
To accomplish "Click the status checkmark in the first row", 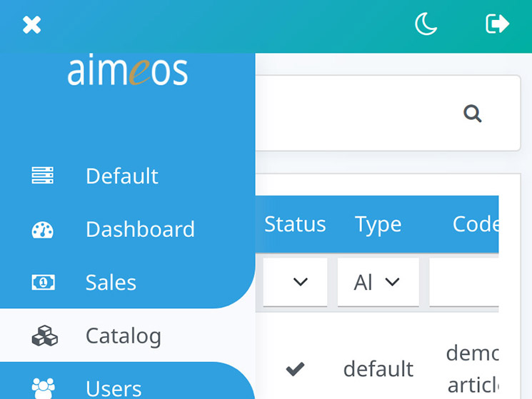I will click(295, 369).
